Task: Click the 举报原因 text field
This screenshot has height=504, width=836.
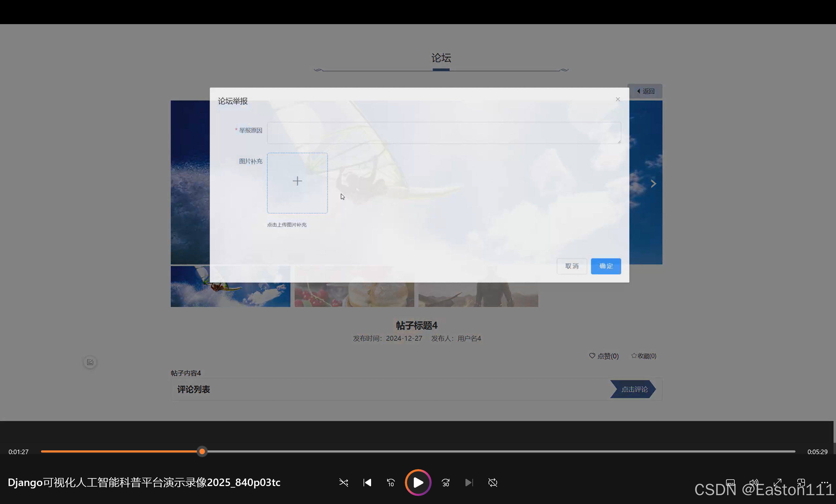Action: coord(444,133)
